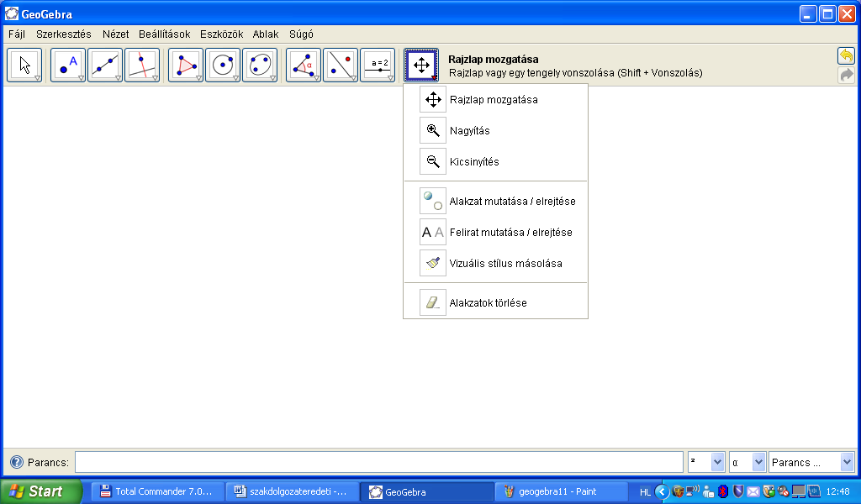Click the Bluetooth tray icon
The image size is (861, 504).
723,491
